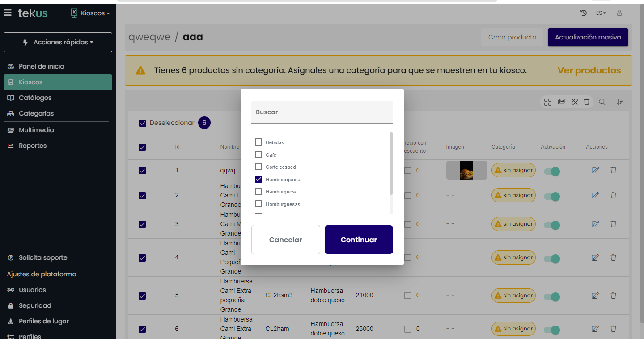Screen dimensions: 644x339
Task: Go to Catálogos in sidebar
Action: click(35, 98)
